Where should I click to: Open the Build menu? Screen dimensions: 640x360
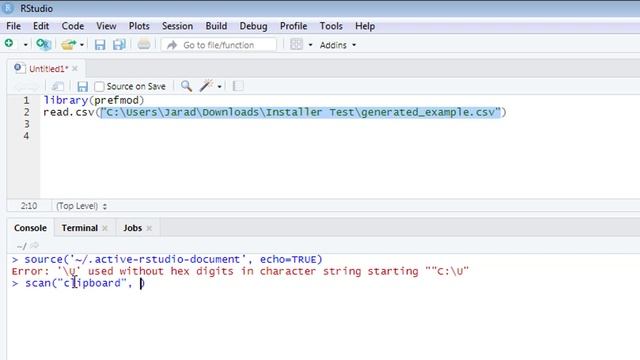tap(216, 26)
